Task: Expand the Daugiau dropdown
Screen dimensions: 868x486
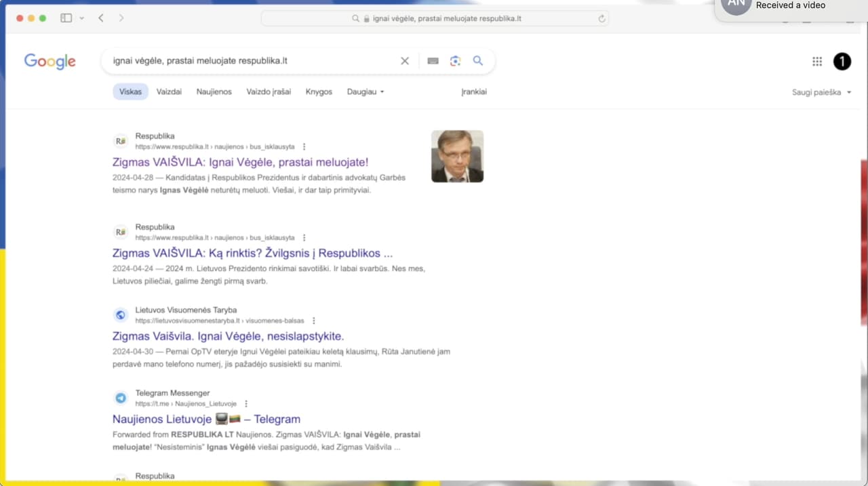Action: [366, 92]
